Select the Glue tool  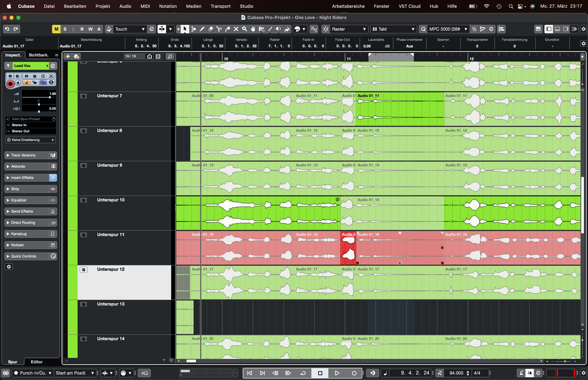227,29
